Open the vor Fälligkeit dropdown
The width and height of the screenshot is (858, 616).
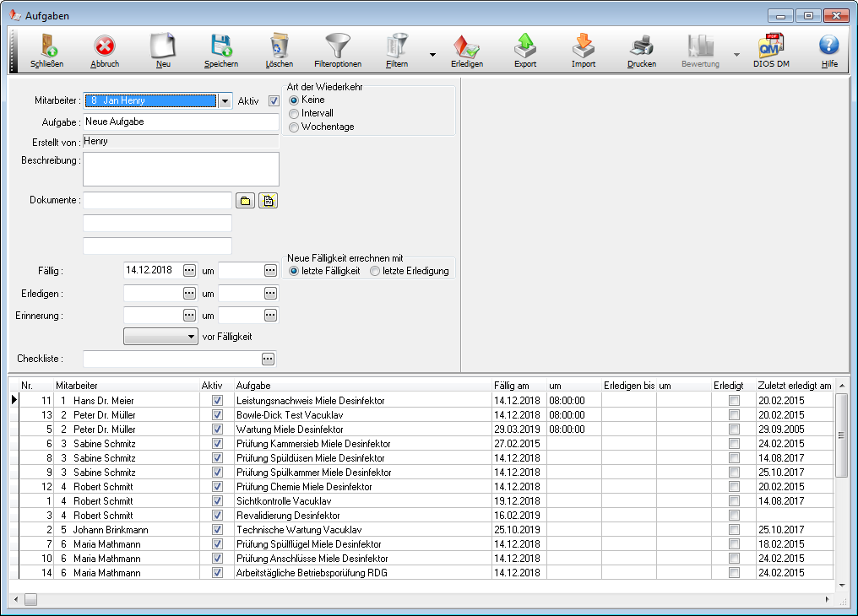click(160, 336)
